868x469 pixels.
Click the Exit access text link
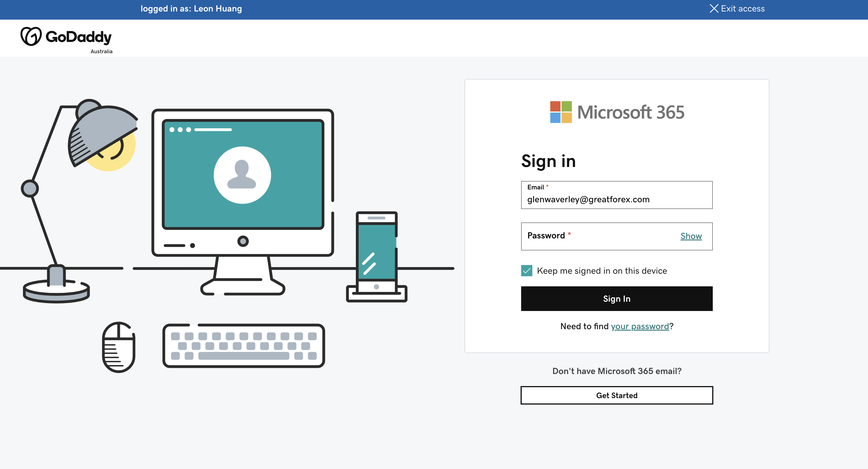tap(742, 8)
